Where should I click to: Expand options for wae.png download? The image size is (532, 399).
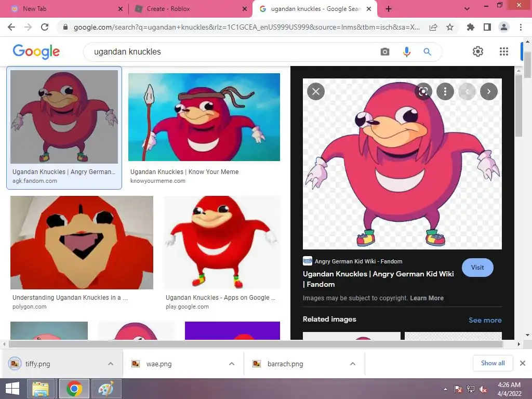click(x=232, y=364)
